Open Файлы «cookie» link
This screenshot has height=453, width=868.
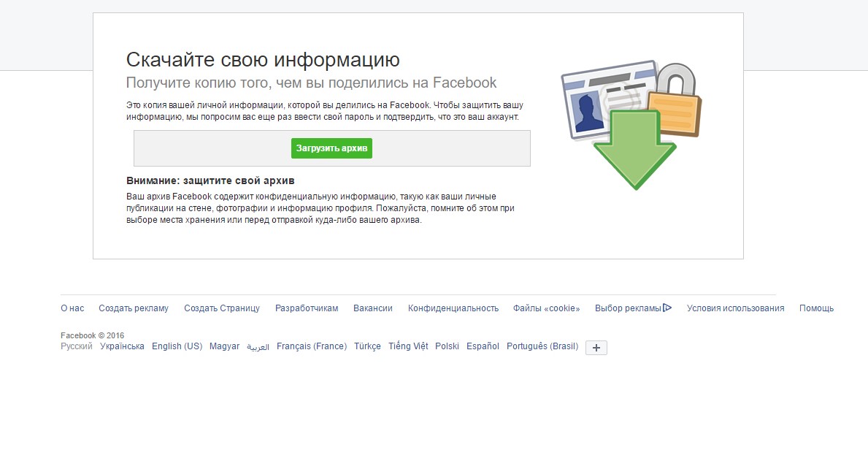pyautogui.click(x=546, y=308)
